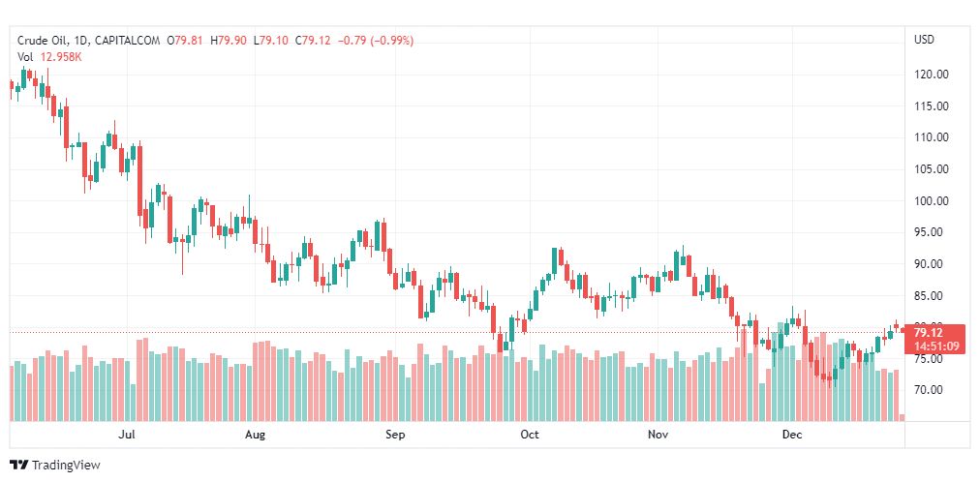This screenshot has width=980, height=482.
Task: Click the Oct time axis marker
Action: tap(529, 436)
